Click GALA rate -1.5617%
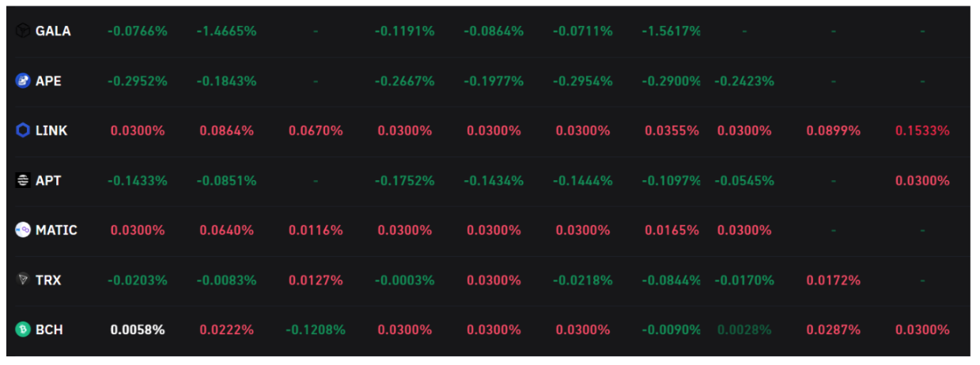Viewport: 980px width, 365px height. pos(671,31)
